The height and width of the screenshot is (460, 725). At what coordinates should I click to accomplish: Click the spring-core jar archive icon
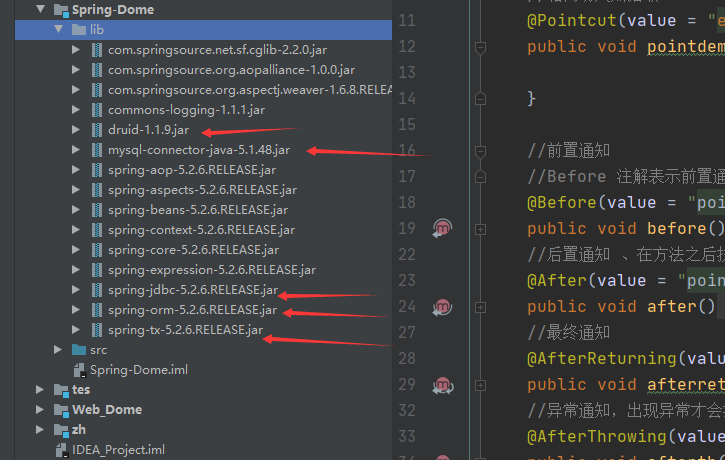pos(97,250)
